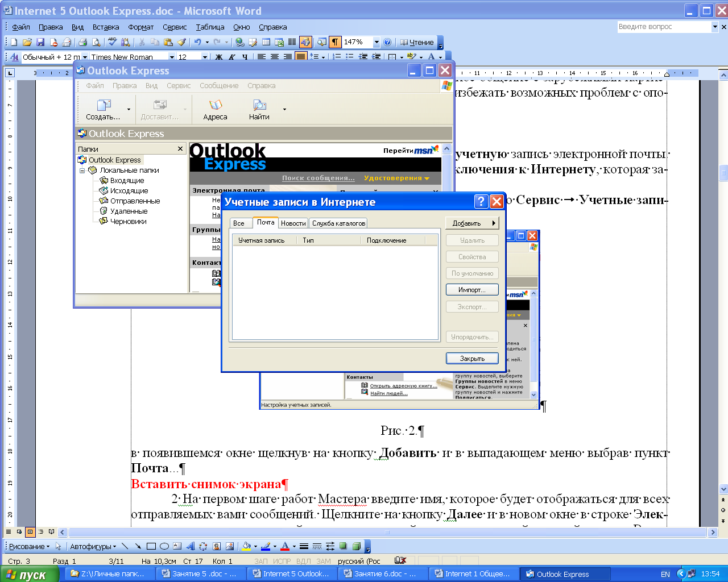Toggle numbered list button
The image size is (728, 582).
click(x=337, y=57)
